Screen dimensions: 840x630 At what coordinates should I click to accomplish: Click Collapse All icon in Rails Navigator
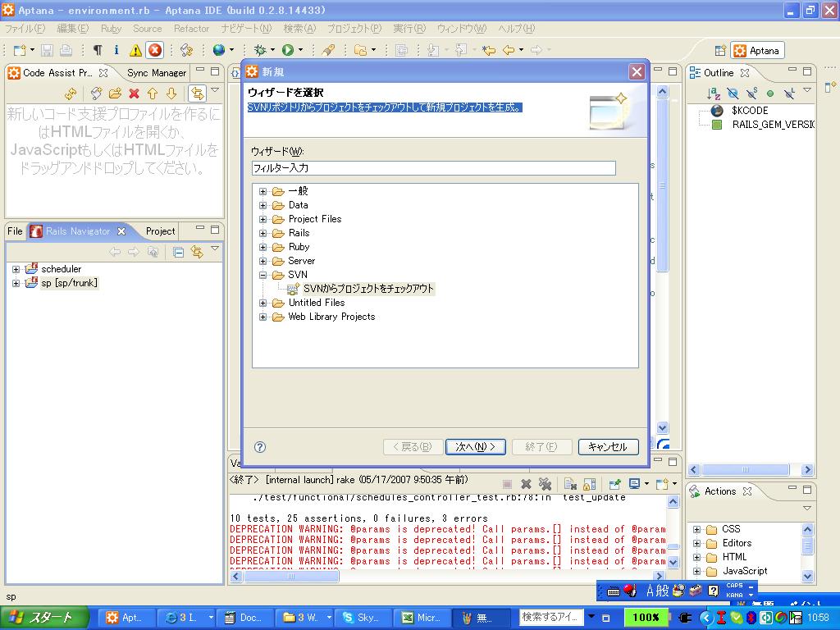[178, 253]
